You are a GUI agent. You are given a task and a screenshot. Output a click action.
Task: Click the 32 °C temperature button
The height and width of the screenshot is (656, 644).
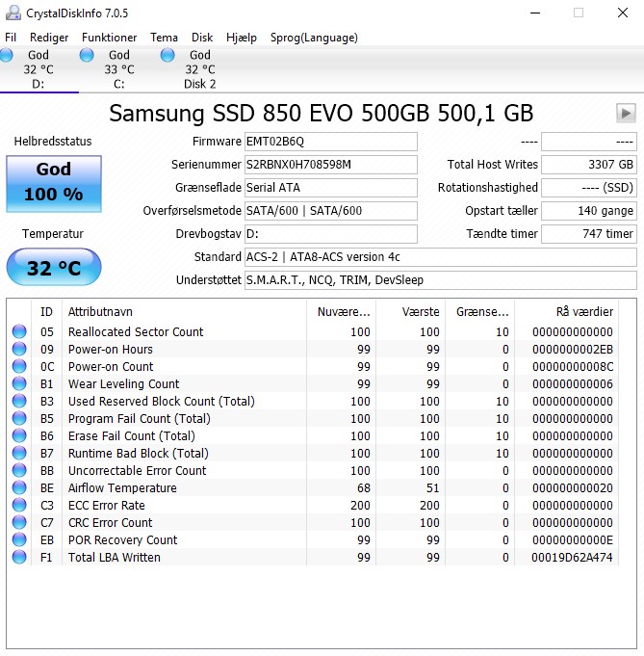click(54, 268)
